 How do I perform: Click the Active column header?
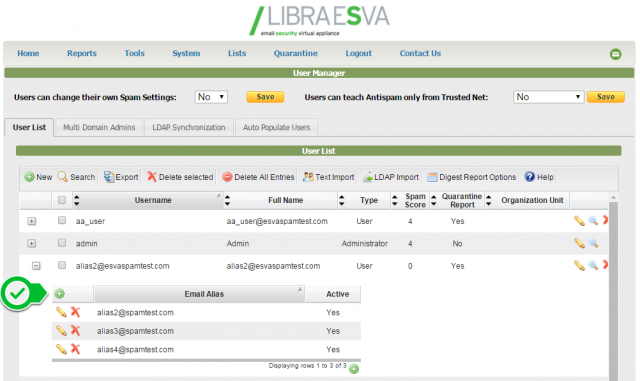(x=337, y=294)
